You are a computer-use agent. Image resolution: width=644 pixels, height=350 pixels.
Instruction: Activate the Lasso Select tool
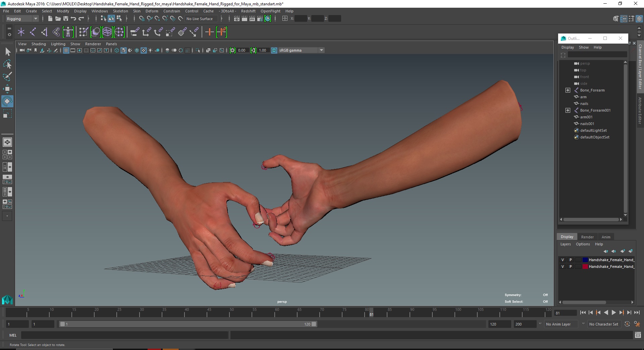point(7,64)
